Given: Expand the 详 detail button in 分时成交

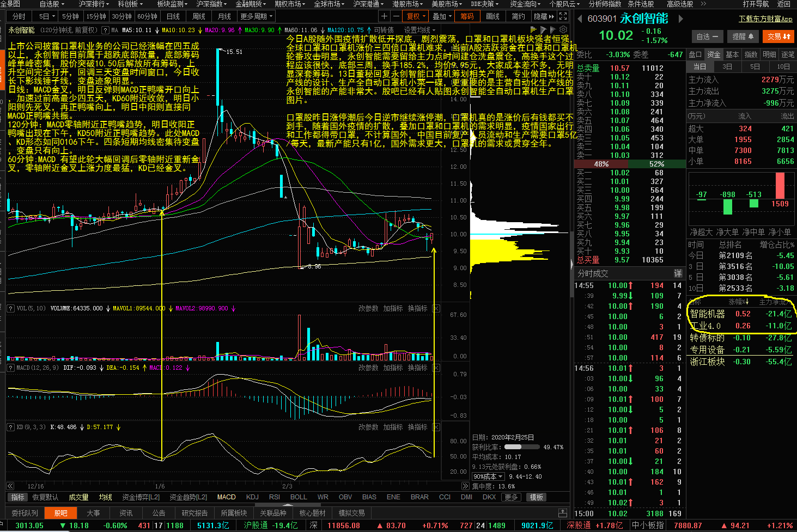Looking at the screenshot, I should [x=678, y=273].
